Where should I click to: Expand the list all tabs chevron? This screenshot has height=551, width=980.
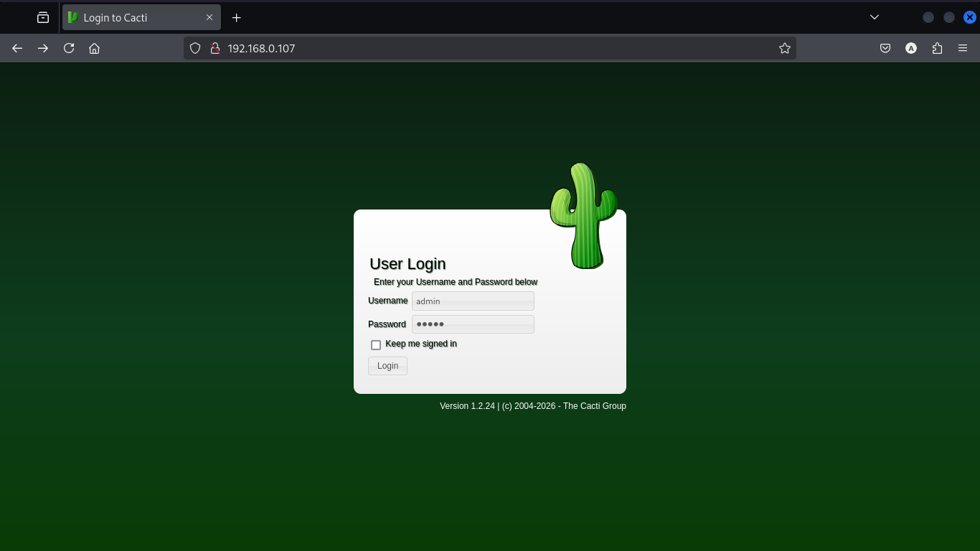pyautogui.click(x=875, y=17)
